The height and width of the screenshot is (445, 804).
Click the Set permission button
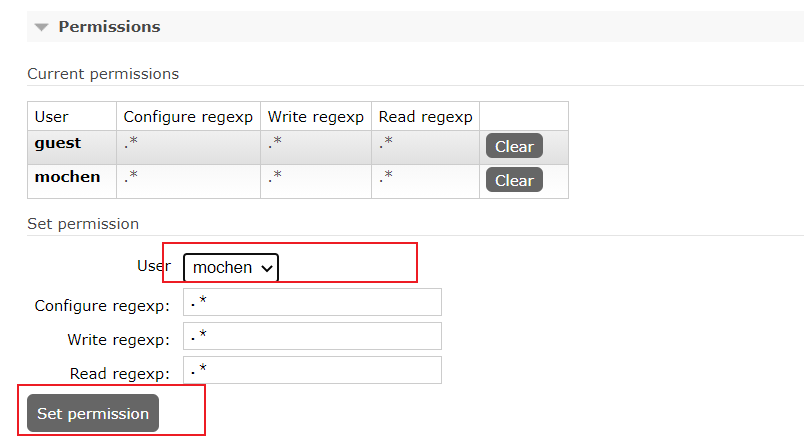tap(93, 413)
